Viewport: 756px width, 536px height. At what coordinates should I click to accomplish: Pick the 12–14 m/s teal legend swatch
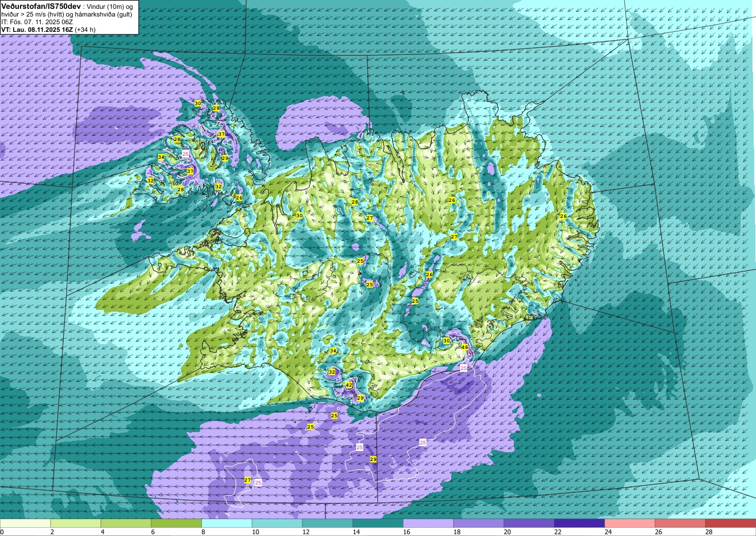point(328,523)
